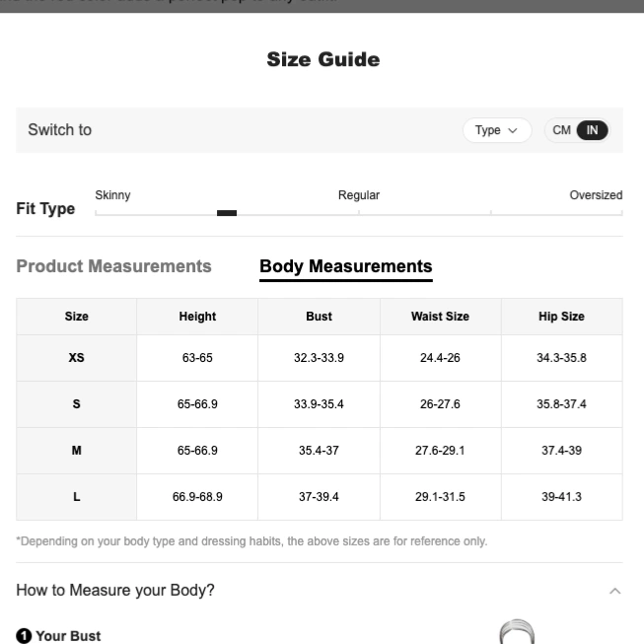
Task: Click the Hip Size column header
Action: click(561, 317)
